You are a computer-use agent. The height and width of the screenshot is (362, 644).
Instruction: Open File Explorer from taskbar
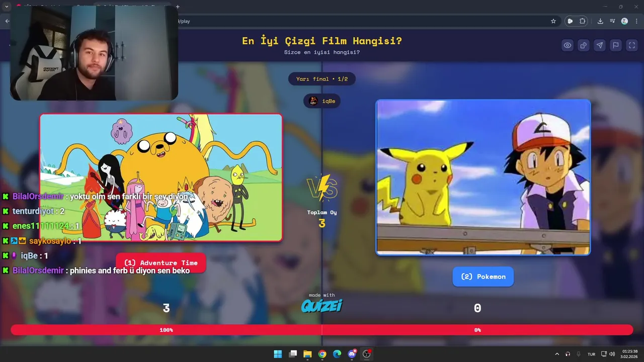[x=307, y=354]
